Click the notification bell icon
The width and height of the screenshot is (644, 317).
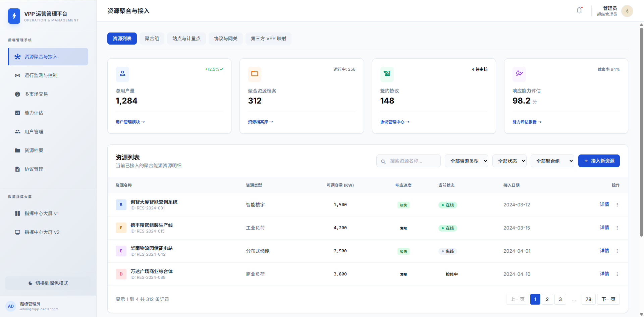[579, 11]
